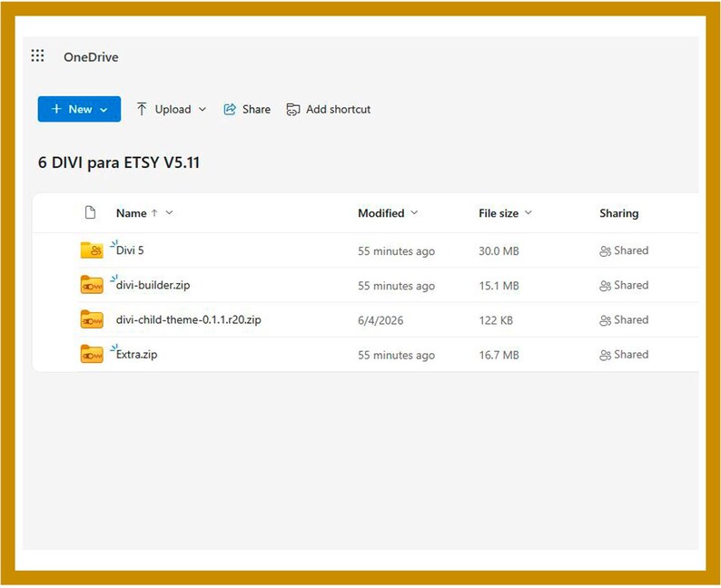This screenshot has height=588, width=721.
Task: Click the Divi 5 shared folder icon
Action: 92,250
